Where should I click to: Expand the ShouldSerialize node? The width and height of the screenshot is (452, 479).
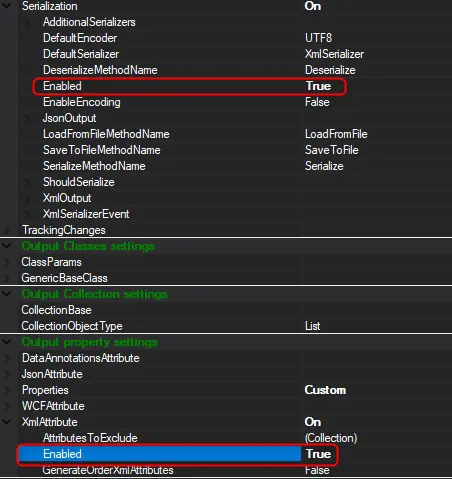pyautogui.click(x=28, y=182)
